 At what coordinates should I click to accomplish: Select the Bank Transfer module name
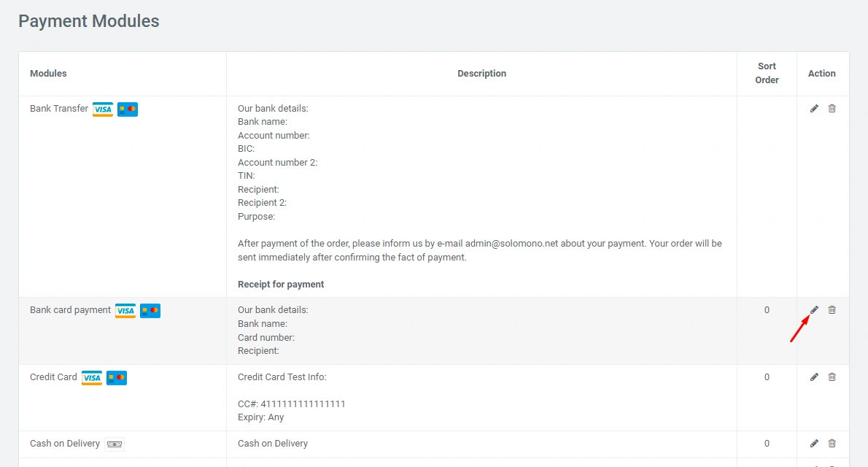coord(59,109)
